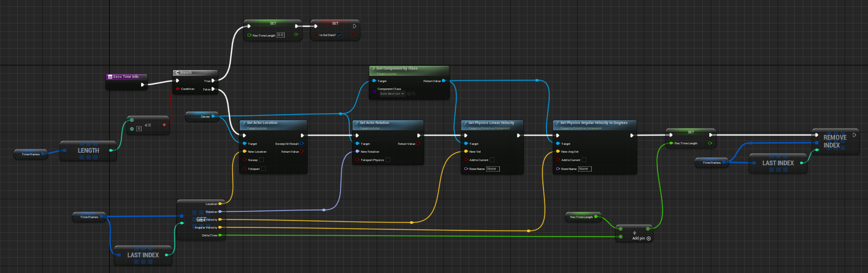Screen dimensions: 868x273
Task: Click the Location output pin on break node
Action: pyautogui.click(x=220, y=203)
